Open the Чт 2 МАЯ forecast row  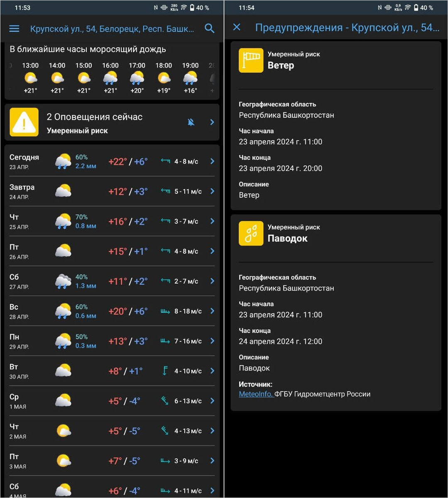(112, 431)
